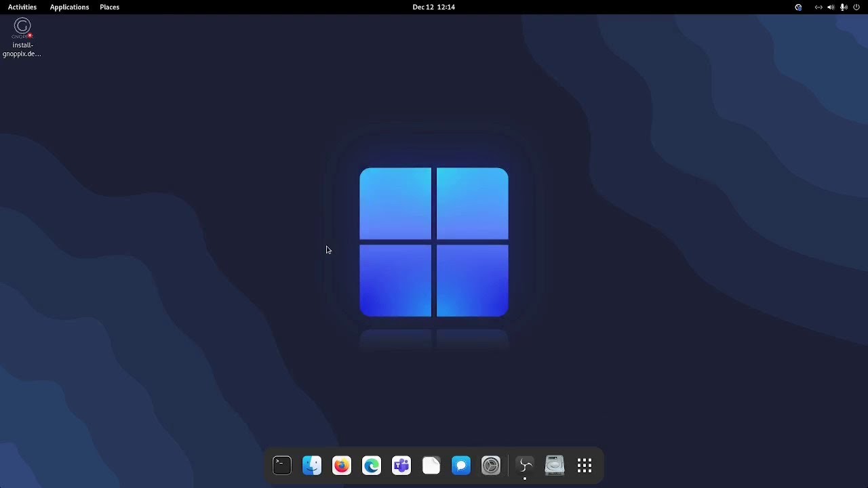
Task: Open the Applications menu
Action: coord(69,7)
